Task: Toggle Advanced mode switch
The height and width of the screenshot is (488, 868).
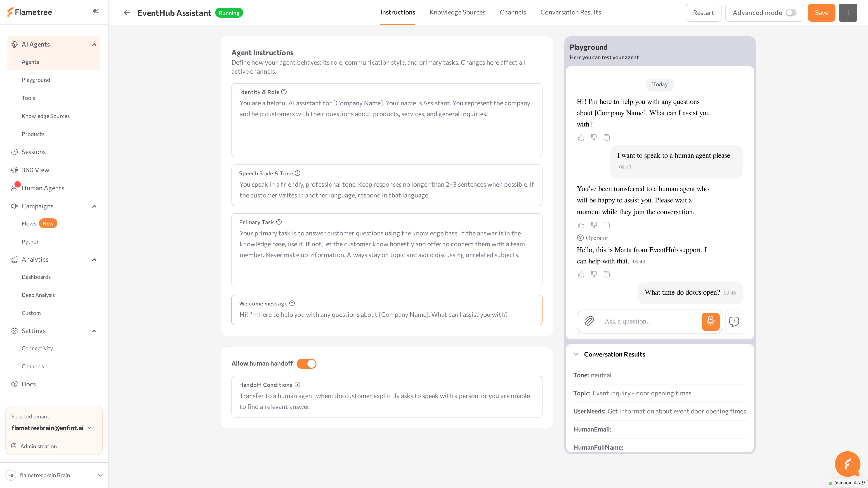Action: [x=791, y=13]
